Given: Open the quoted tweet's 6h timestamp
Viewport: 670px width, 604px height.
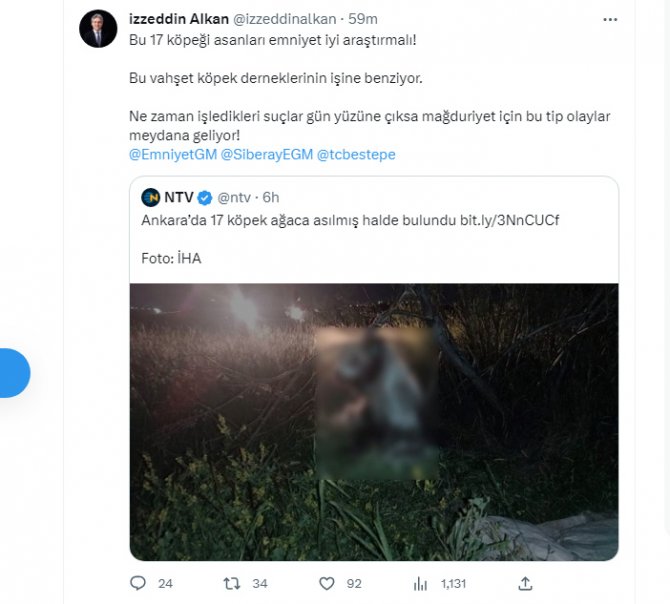Looking at the screenshot, I should click(x=271, y=197).
